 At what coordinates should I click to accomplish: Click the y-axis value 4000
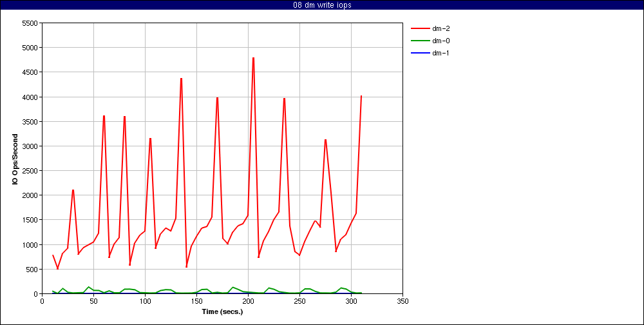point(30,97)
